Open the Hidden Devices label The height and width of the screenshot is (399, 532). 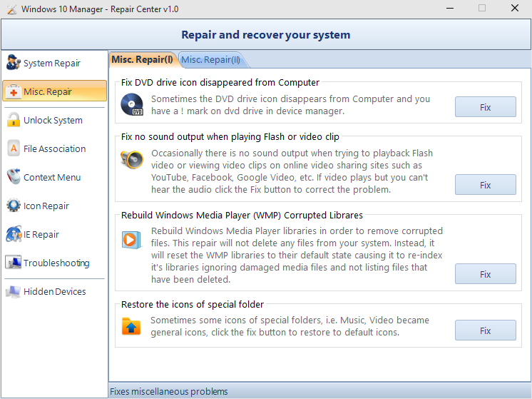click(55, 291)
